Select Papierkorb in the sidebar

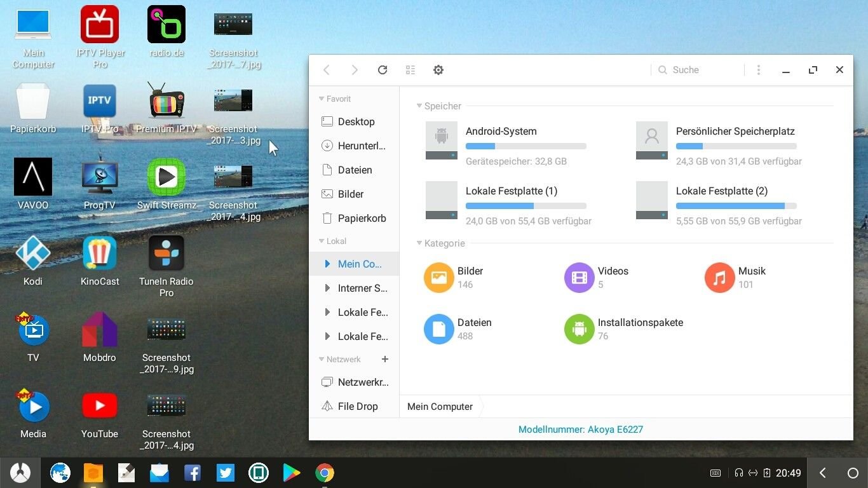point(354,218)
